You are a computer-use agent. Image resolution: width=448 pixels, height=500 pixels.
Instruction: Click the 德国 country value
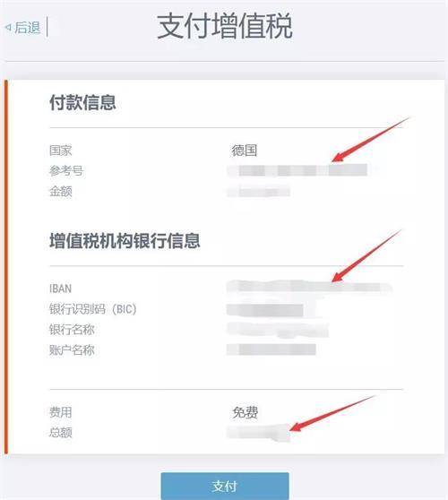pos(245,151)
